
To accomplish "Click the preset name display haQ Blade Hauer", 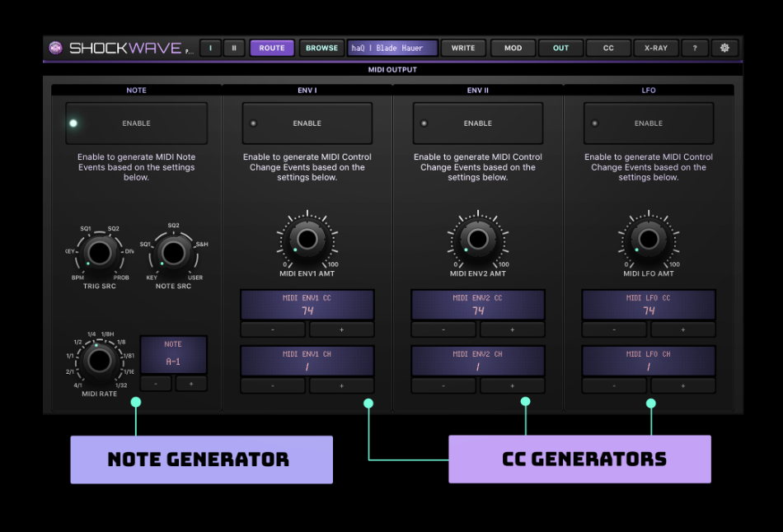I will click(392, 48).
